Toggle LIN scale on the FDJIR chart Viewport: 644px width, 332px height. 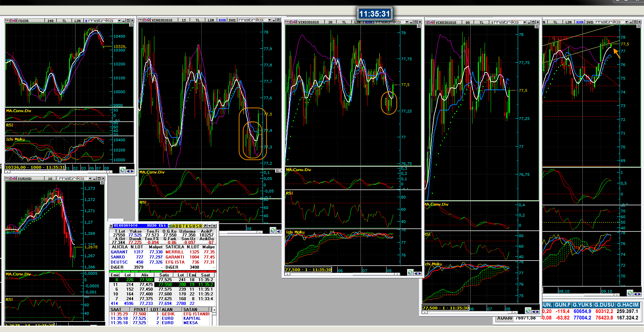click(77, 21)
